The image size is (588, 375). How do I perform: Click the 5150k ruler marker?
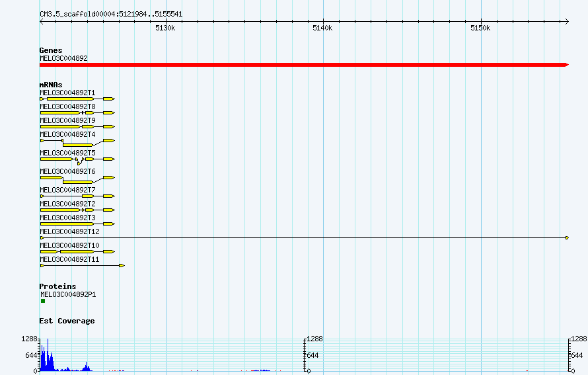[x=480, y=28]
